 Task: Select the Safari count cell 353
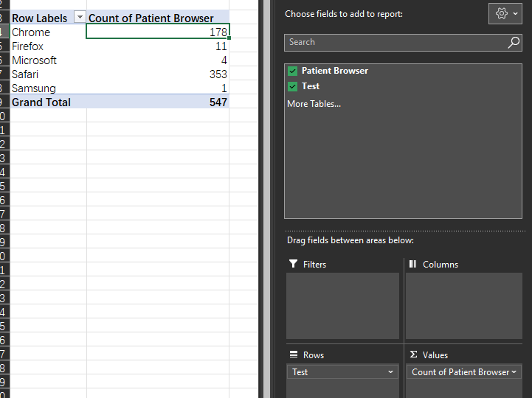click(x=158, y=74)
